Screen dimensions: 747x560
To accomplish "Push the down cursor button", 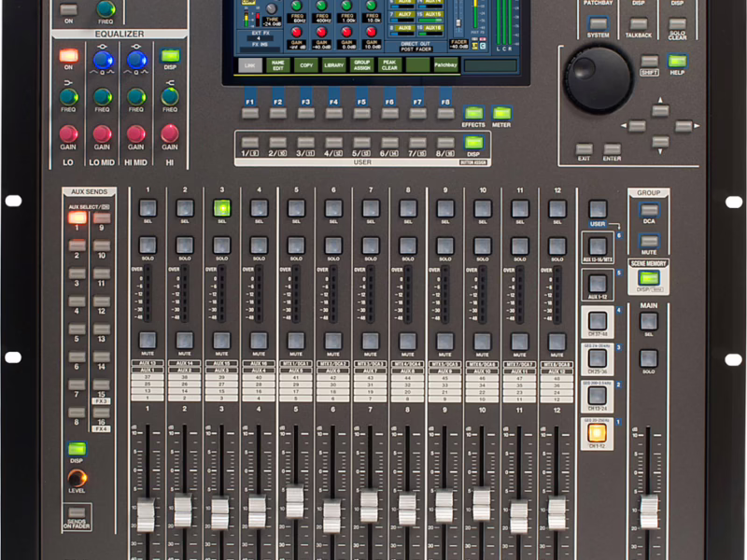I will tap(660, 142).
